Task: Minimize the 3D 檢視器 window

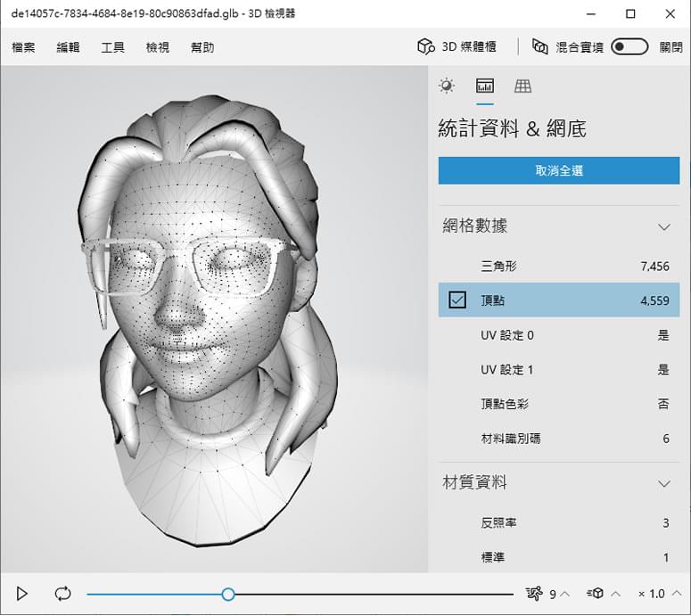Action: (591, 14)
